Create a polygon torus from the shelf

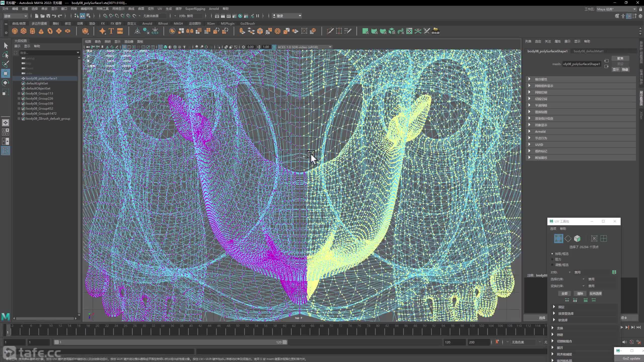pyautogui.click(x=50, y=31)
